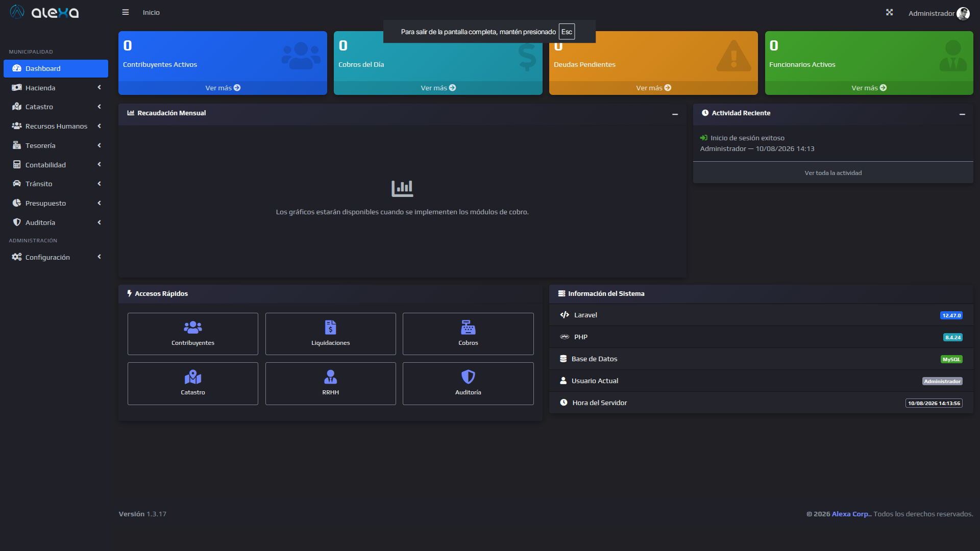Click the Versión 1.3.17 footer text
The image size is (980, 551).
(142, 514)
